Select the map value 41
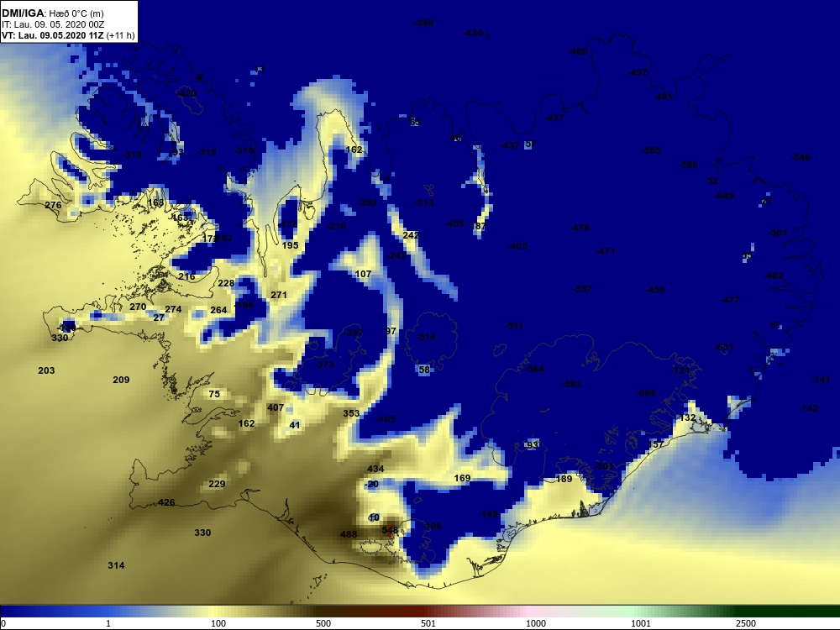The image size is (840, 630). click(295, 425)
